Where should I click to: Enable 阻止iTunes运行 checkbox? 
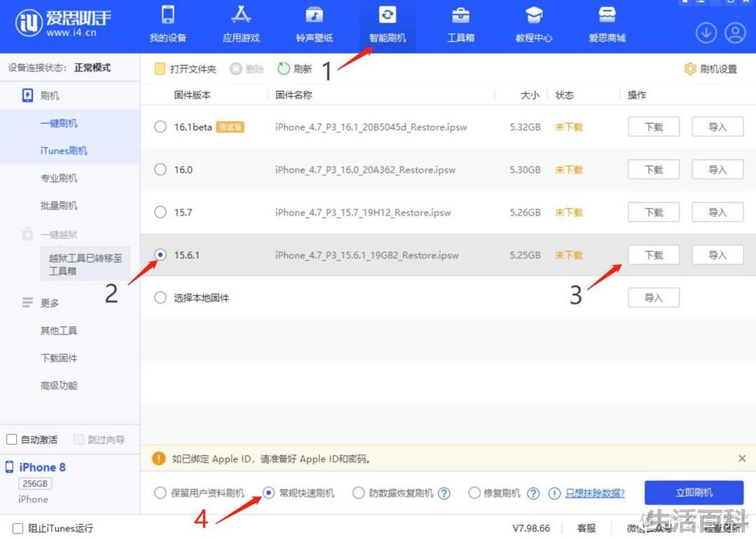(17, 528)
